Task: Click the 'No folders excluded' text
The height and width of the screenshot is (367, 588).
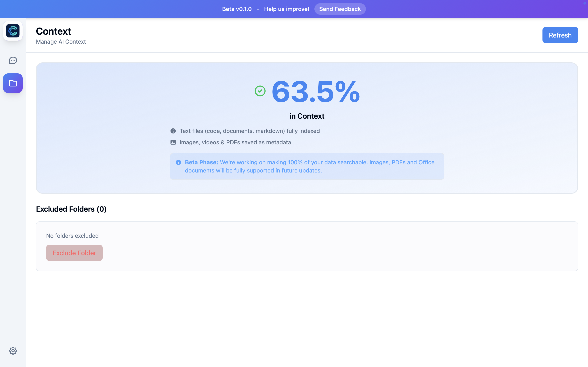Action: [72, 235]
